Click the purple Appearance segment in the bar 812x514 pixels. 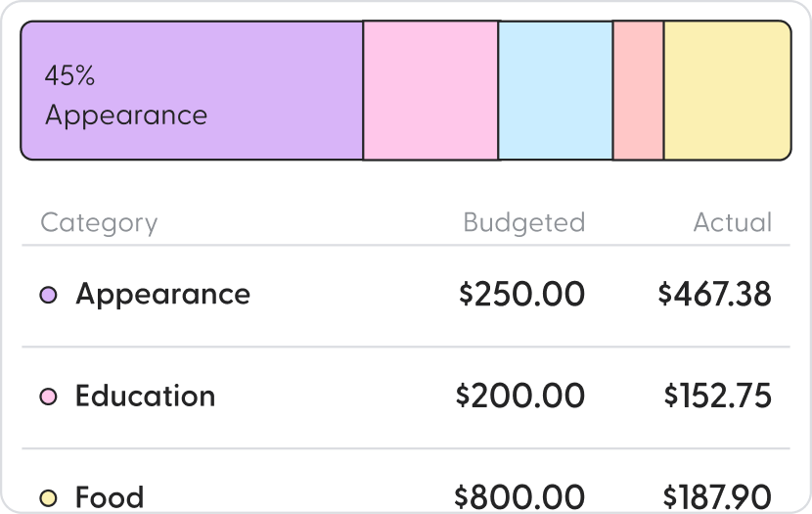click(x=192, y=90)
